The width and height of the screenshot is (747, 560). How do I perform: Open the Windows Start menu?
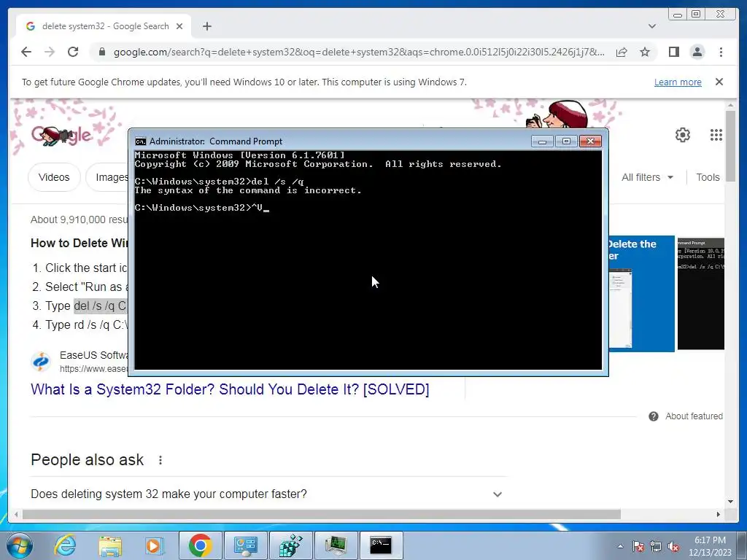(x=19, y=545)
